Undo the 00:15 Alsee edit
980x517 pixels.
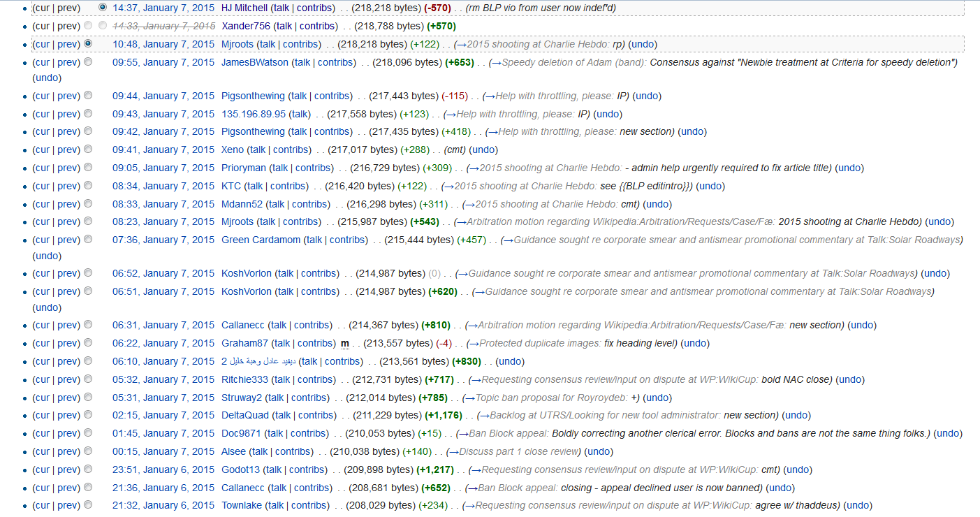(599, 451)
